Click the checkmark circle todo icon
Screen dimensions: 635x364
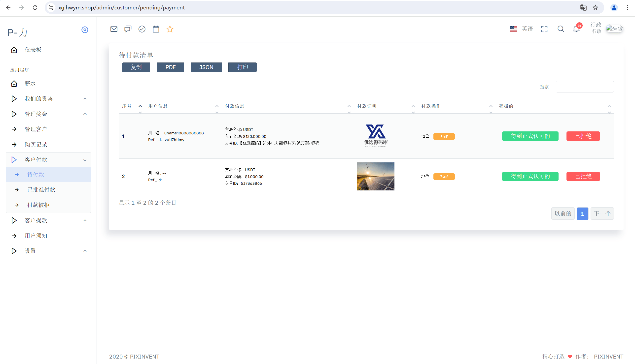coord(142,29)
